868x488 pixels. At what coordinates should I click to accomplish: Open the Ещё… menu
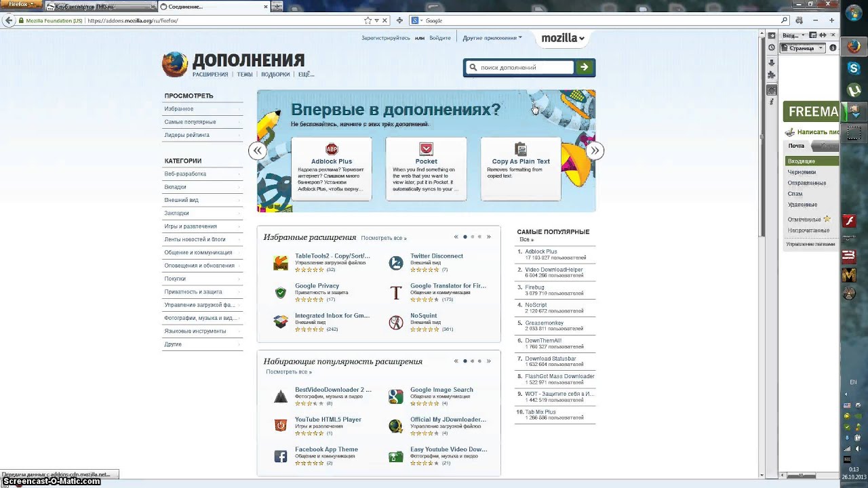click(307, 75)
